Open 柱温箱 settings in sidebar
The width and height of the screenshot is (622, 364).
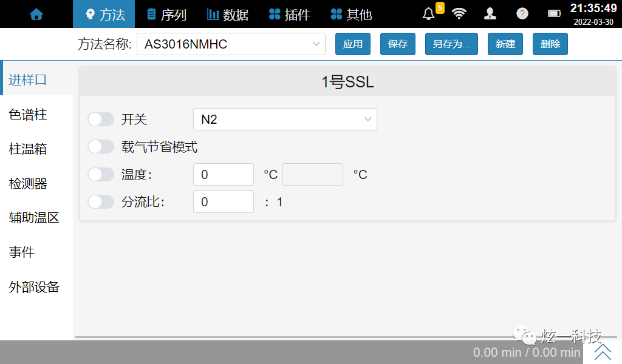point(36,149)
